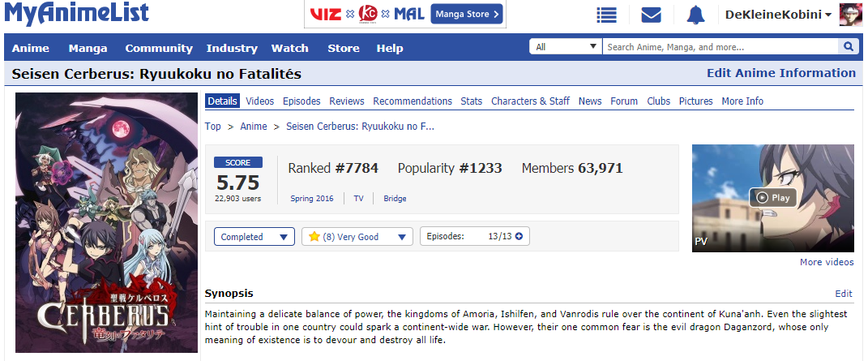Click the Spring 2016 season link

point(312,198)
